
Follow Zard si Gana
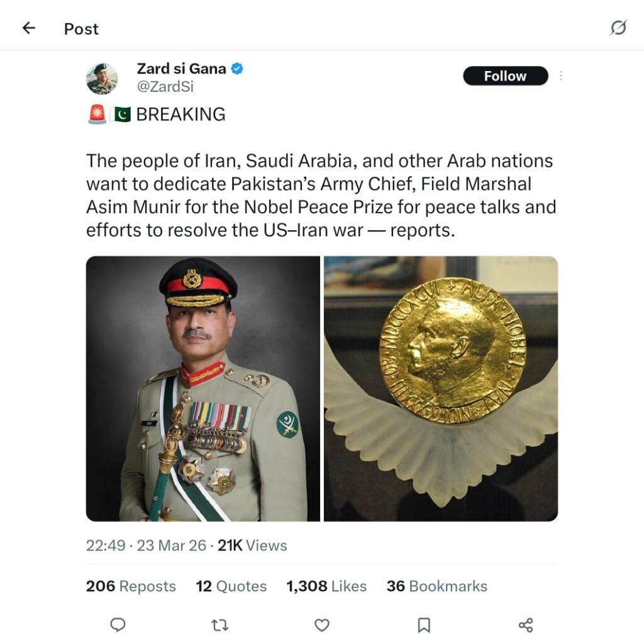pyautogui.click(x=505, y=76)
